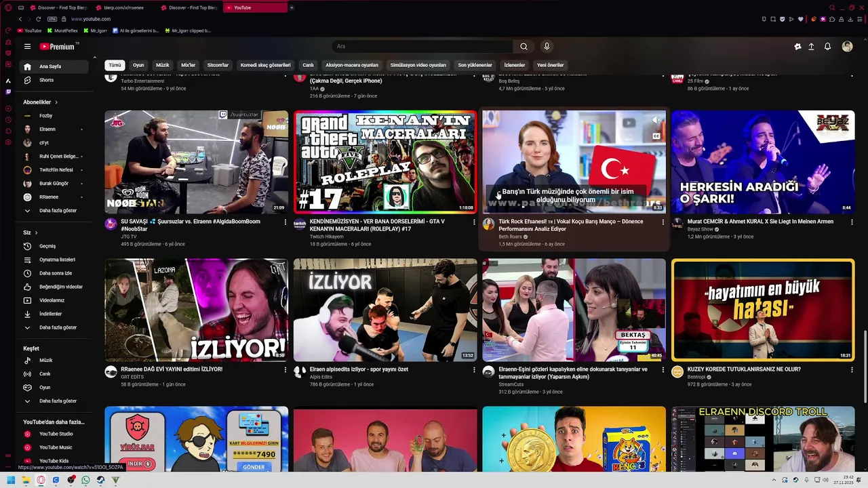Open GTA Roleplay #17 video thumbnail
The image size is (868, 488).
(385, 162)
